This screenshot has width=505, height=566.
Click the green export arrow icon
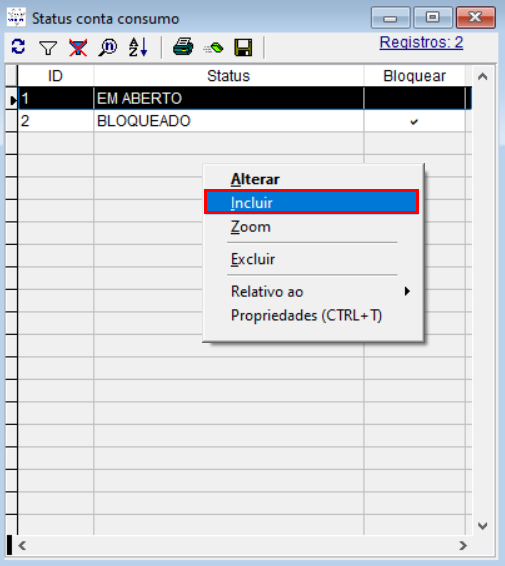click(x=213, y=48)
